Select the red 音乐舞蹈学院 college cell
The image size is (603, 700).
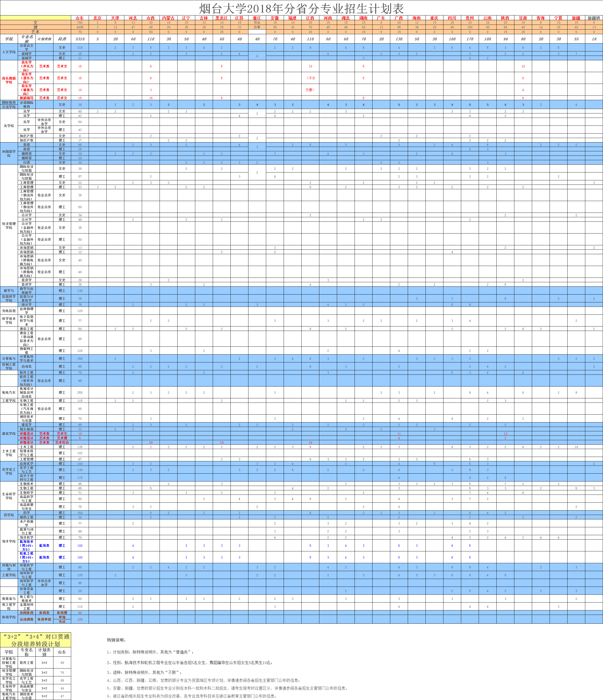[9, 80]
